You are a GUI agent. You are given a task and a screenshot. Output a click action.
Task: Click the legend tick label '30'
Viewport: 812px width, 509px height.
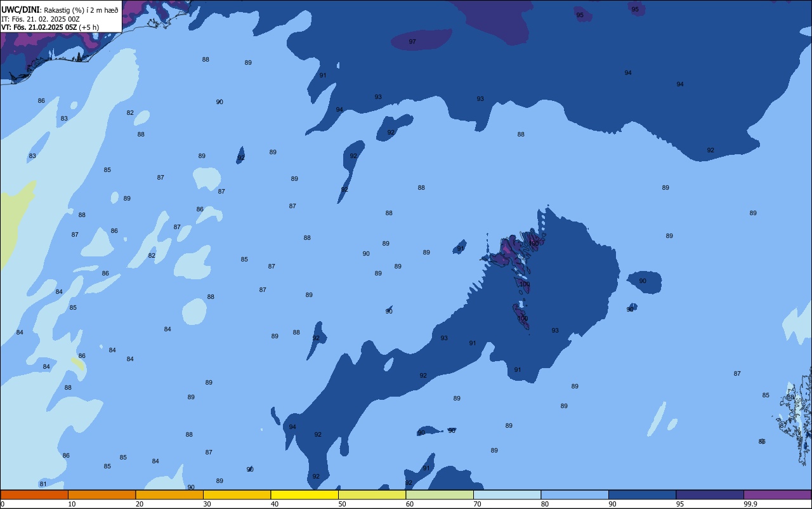207,504
